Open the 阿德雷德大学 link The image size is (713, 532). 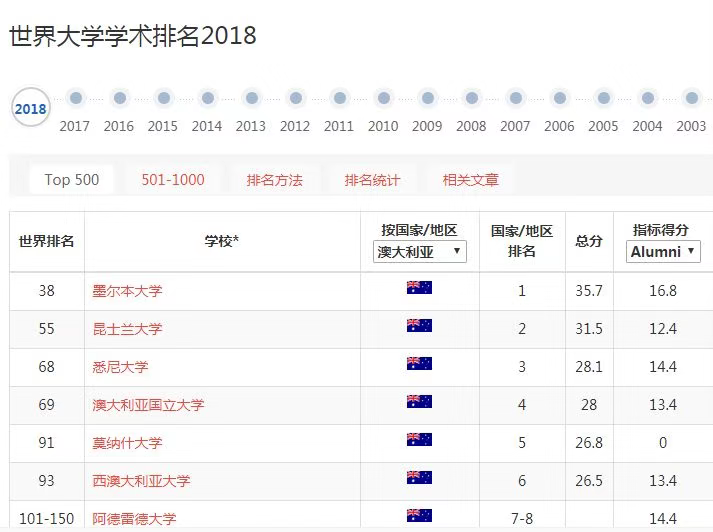tap(134, 519)
